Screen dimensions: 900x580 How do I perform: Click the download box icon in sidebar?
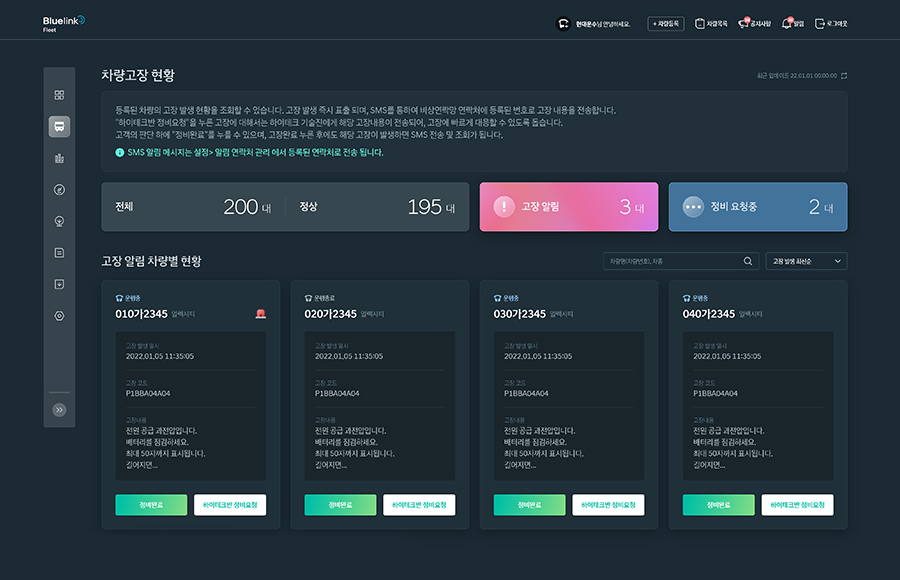59,284
